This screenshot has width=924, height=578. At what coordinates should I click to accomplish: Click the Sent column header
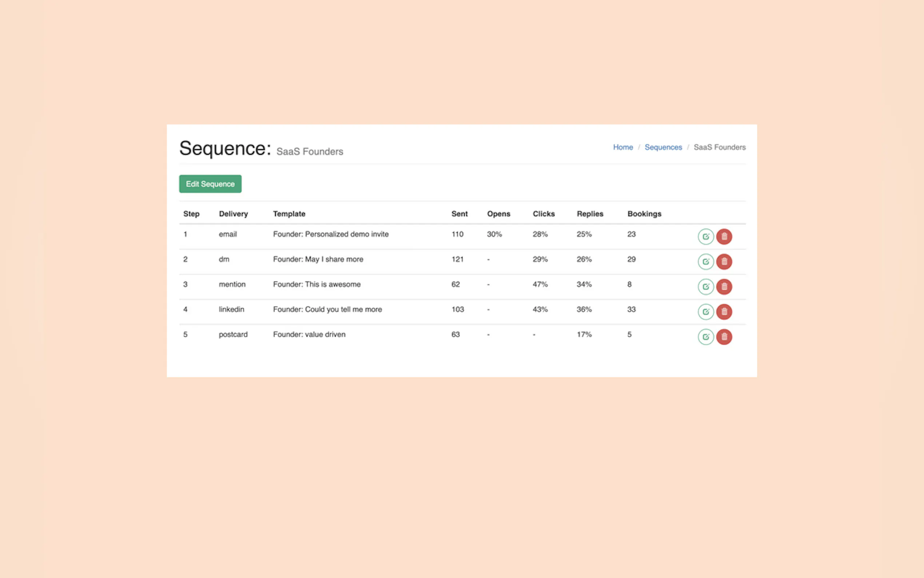(x=459, y=214)
